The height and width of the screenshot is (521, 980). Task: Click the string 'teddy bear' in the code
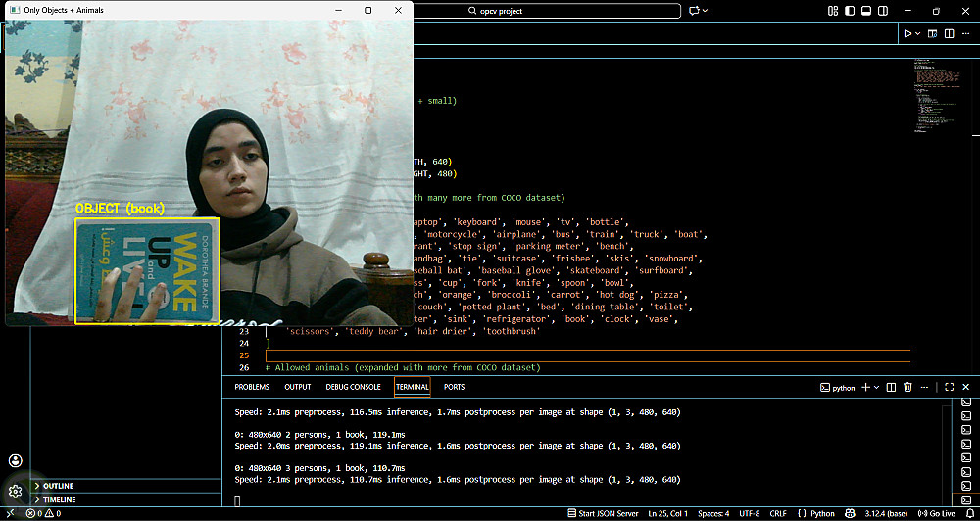coord(372,332)
